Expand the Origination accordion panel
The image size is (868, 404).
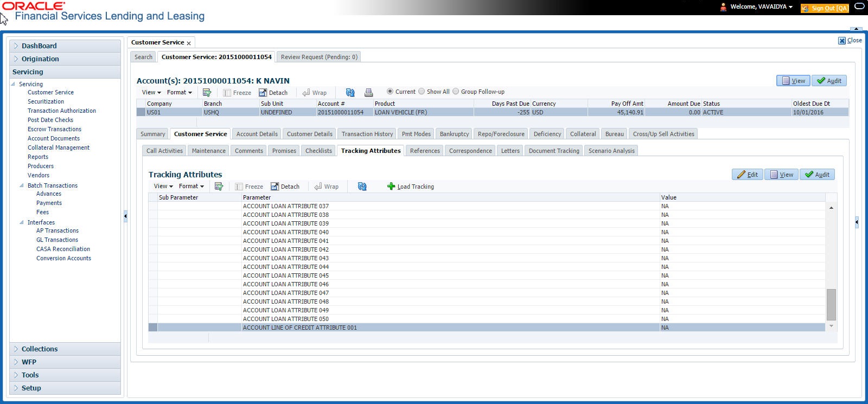click(65, 59)
